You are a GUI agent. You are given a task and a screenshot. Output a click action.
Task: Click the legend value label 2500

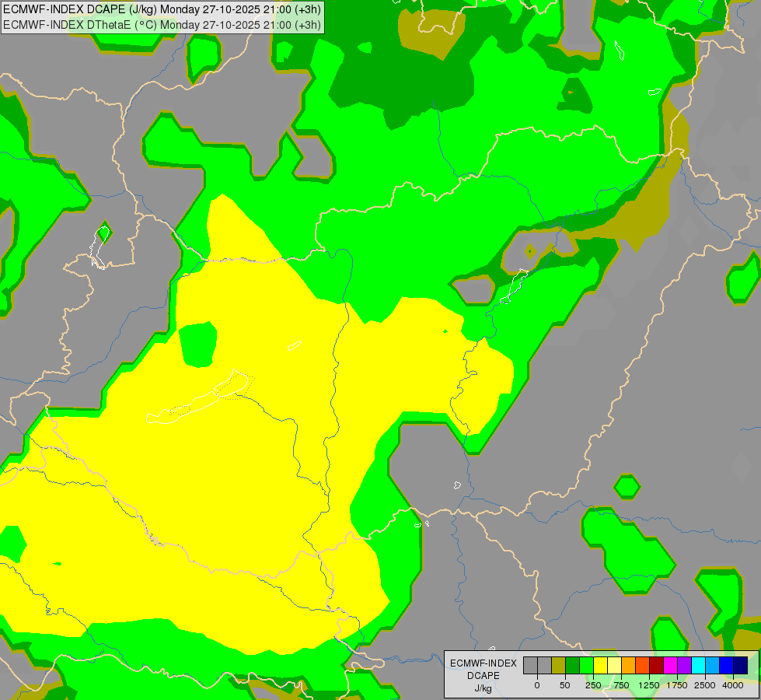pos(705,685)
